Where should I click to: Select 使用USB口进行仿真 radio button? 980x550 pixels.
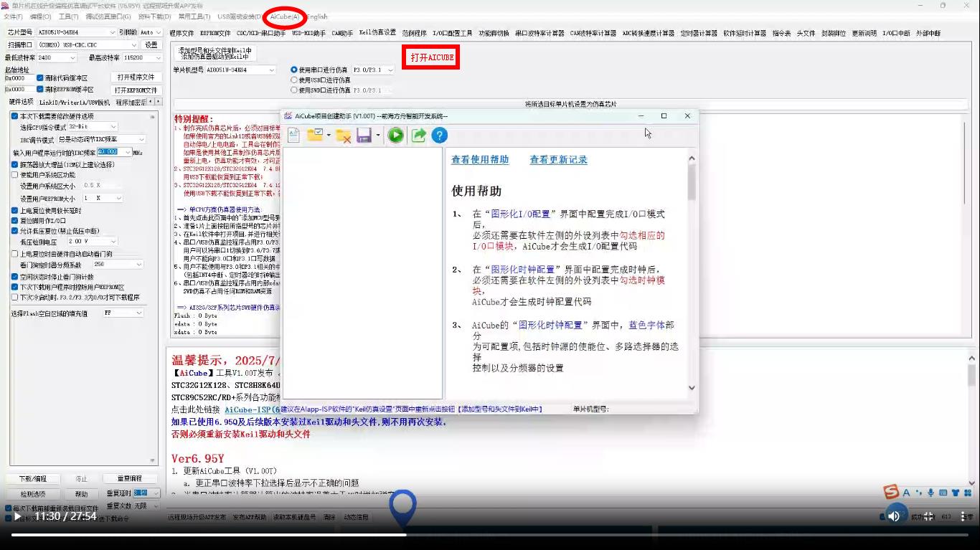coord(294,80)
